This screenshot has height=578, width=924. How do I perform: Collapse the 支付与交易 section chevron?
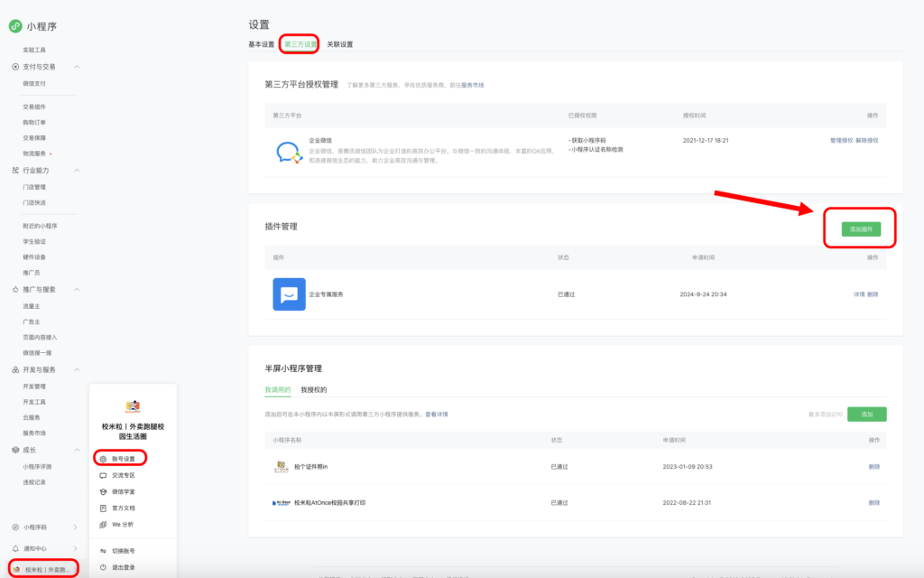(77, 67)
